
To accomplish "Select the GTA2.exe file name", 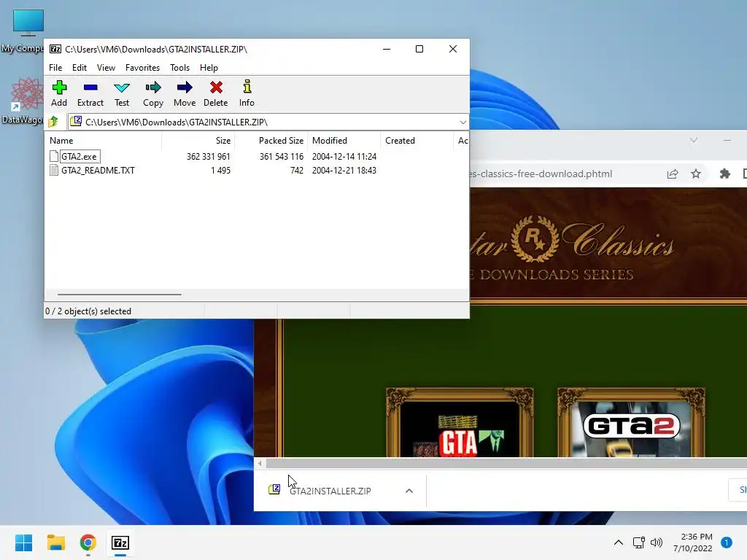I will [x=79, y=157].
